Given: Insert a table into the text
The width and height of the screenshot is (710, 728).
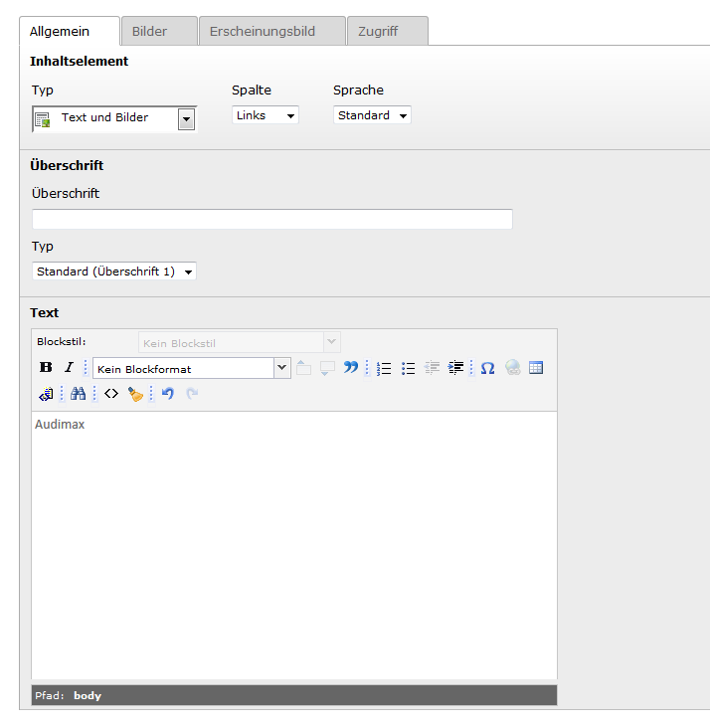Looking at the screenshot, I should (536, 368).
